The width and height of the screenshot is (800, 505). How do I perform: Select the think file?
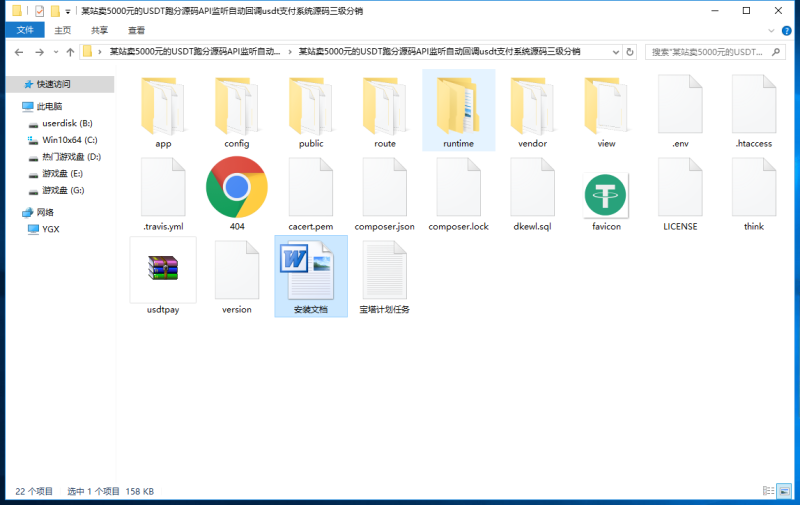pyautogui.click(x=754, y=194)
